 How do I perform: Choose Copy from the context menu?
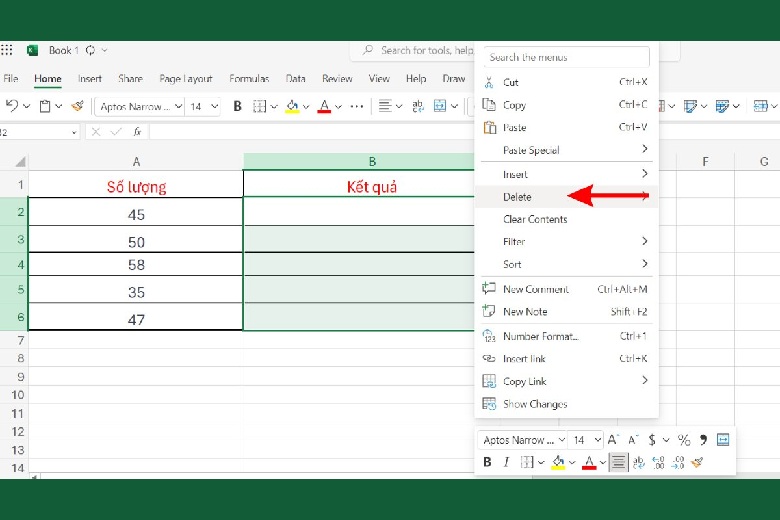(567, 105)
